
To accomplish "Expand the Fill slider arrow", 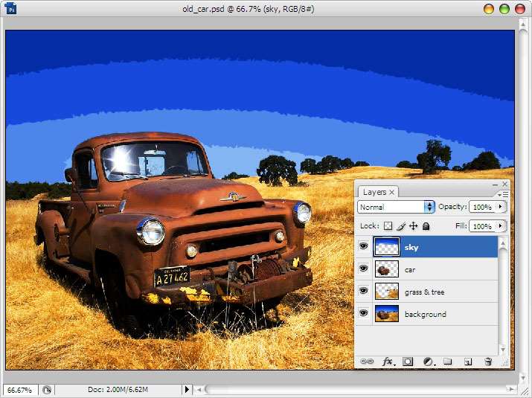I will click(x=501, y=226).
